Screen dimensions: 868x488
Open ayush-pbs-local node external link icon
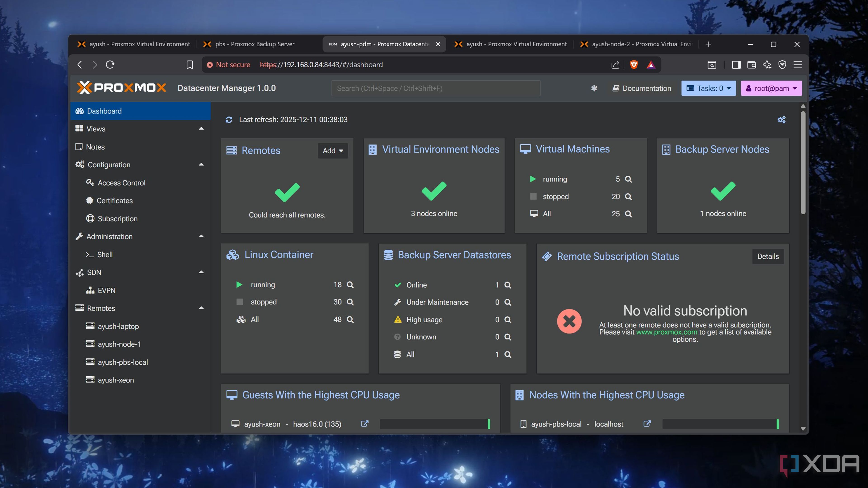(x=647, y=424)
